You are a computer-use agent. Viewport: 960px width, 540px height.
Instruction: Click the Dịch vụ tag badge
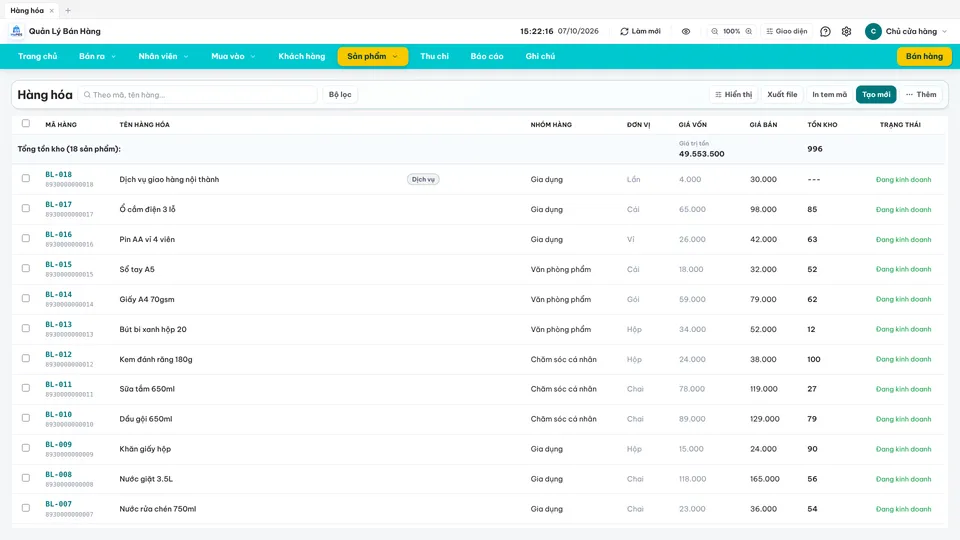423,179
